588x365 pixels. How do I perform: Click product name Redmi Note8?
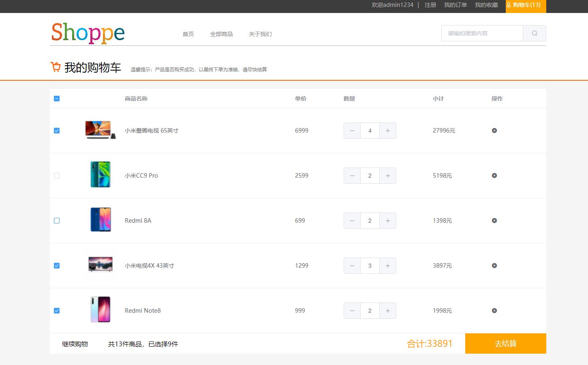(143, 311)
